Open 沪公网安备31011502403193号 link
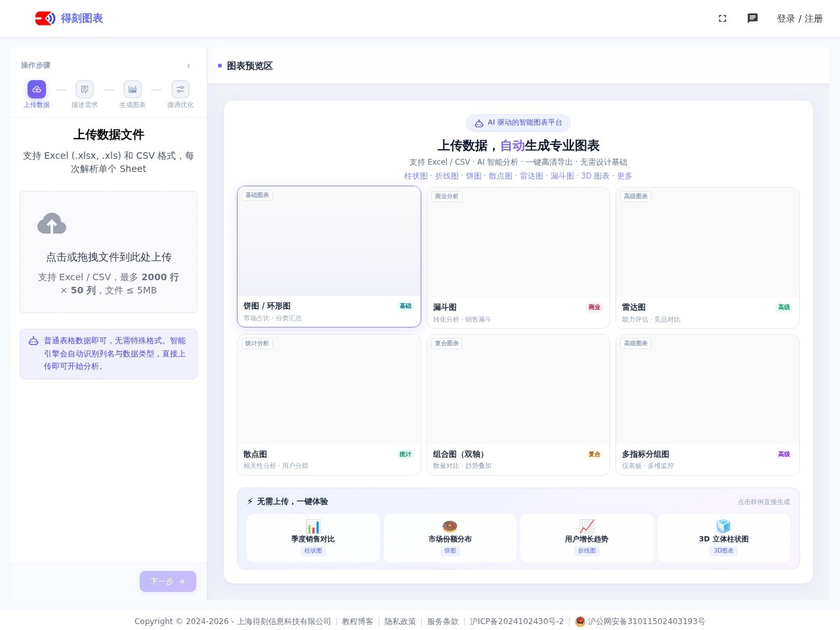Viewport: 840px width, 630px height. click(646, 621)
